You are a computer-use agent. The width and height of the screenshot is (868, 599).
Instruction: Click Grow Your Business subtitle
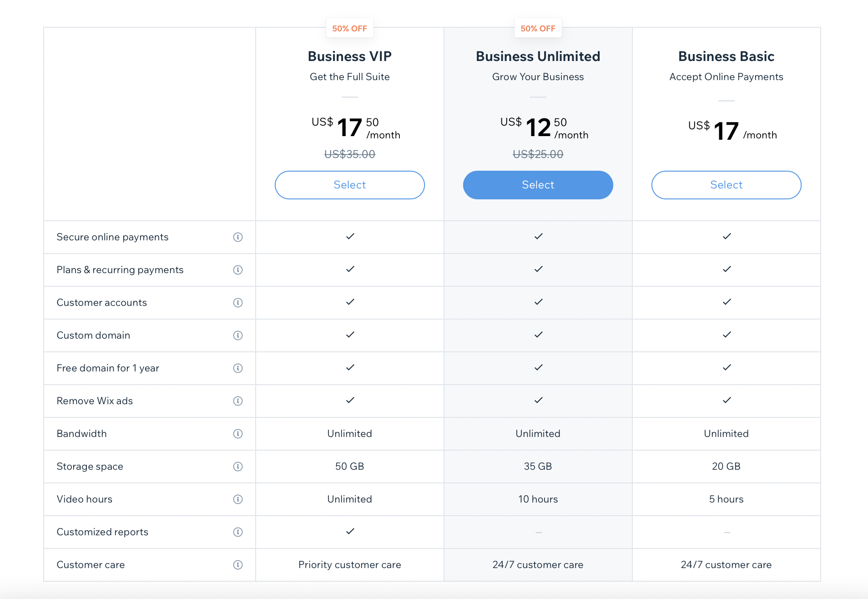[538, 77]
